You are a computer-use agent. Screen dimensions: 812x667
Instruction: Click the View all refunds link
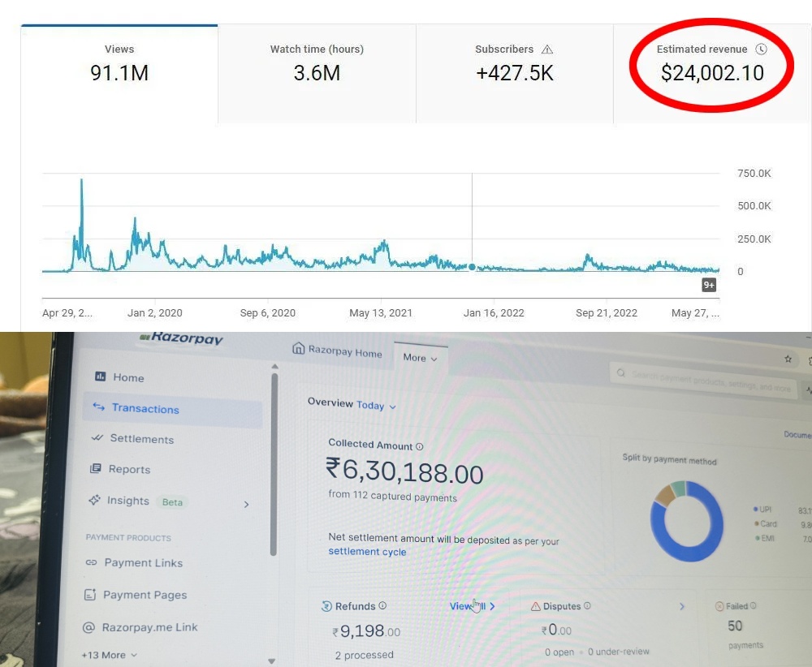(472, 606)
